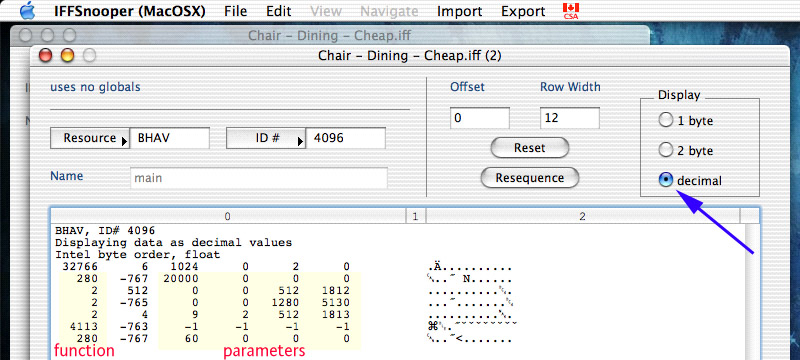The height and width of the screenshot is (360, 800).
Task: Open the IFFSnooper (MacOSX) application menu
Action: 130,11
